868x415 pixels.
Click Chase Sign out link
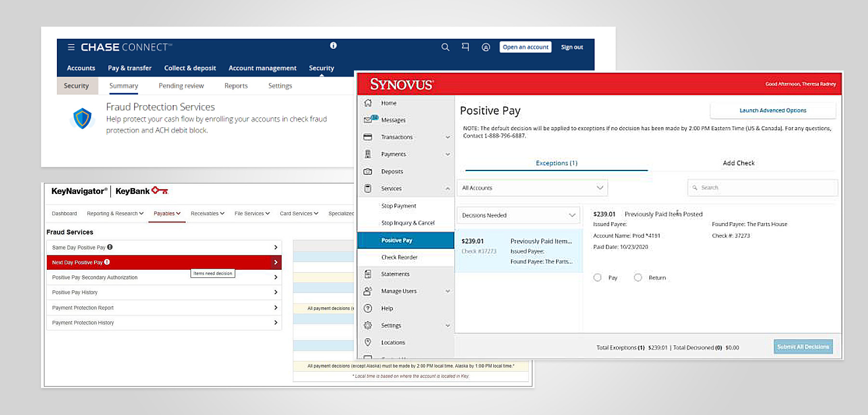tap(572, 47)
